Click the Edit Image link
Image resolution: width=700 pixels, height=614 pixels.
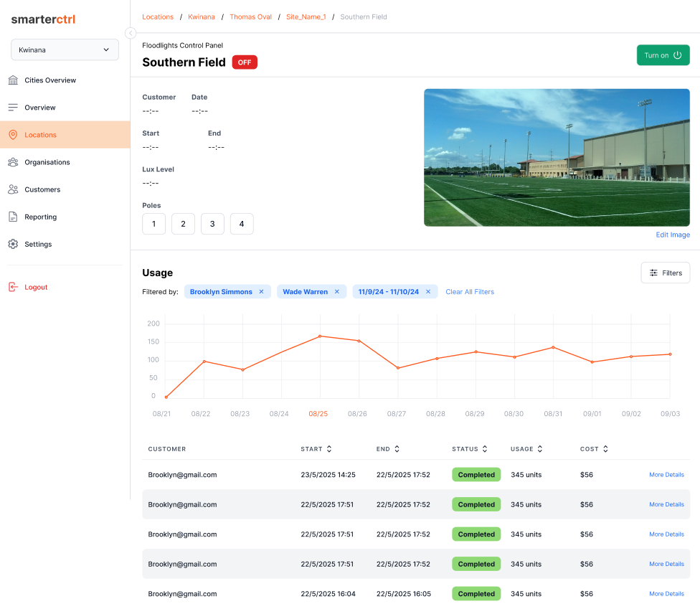[673, 235]
